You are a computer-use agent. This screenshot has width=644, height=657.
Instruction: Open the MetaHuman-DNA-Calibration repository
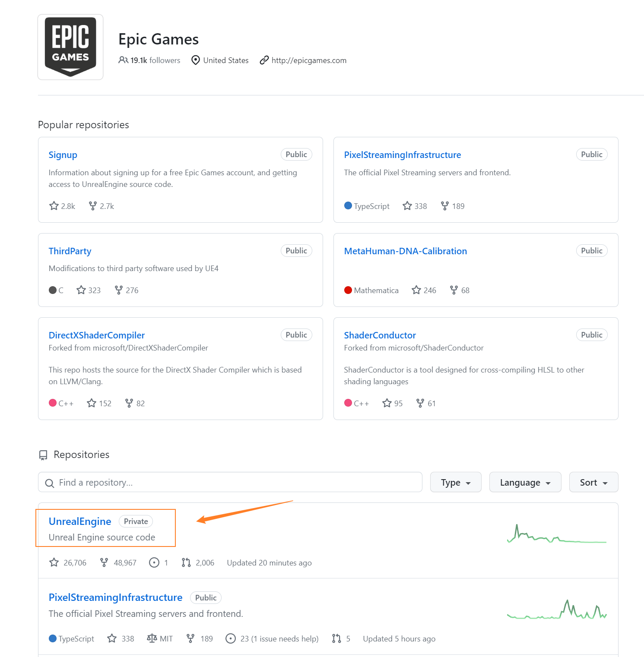406,251
